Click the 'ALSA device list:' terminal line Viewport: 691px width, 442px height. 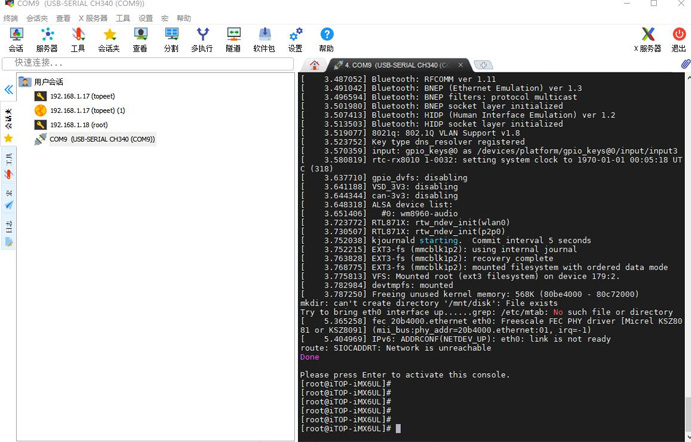pos(376,204)
